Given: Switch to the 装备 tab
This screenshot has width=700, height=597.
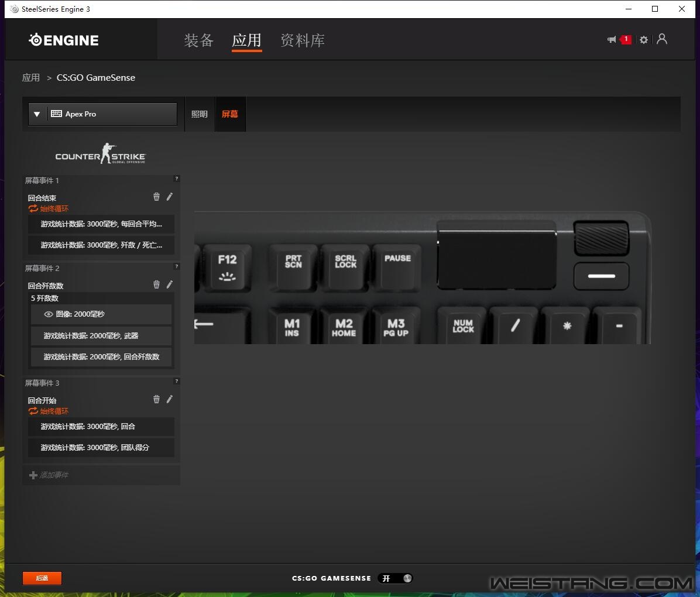Looking at the screenshot, I should (x=198, y=40).
